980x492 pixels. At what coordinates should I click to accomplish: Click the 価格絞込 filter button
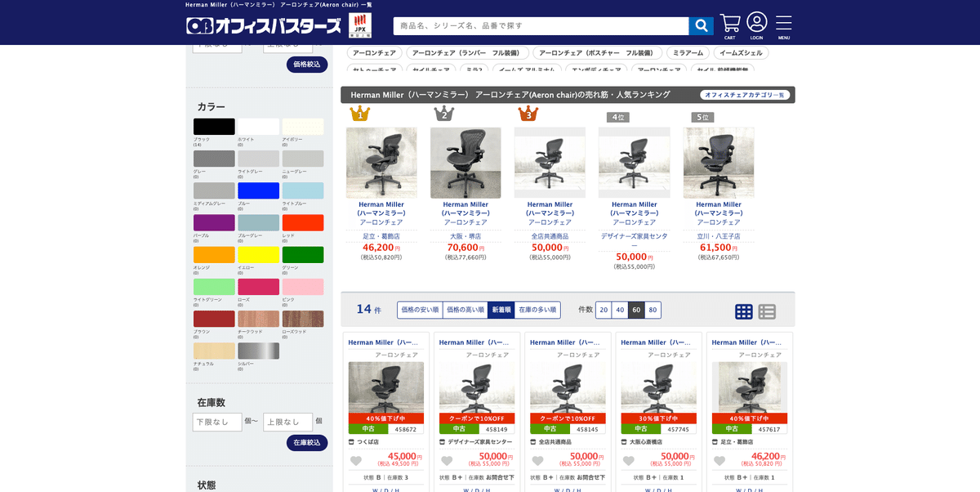point(307,65)
